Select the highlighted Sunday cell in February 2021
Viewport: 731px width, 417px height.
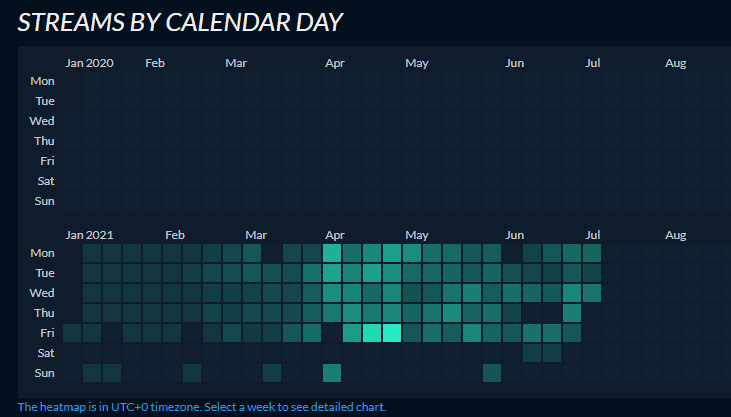coord(192,373)
